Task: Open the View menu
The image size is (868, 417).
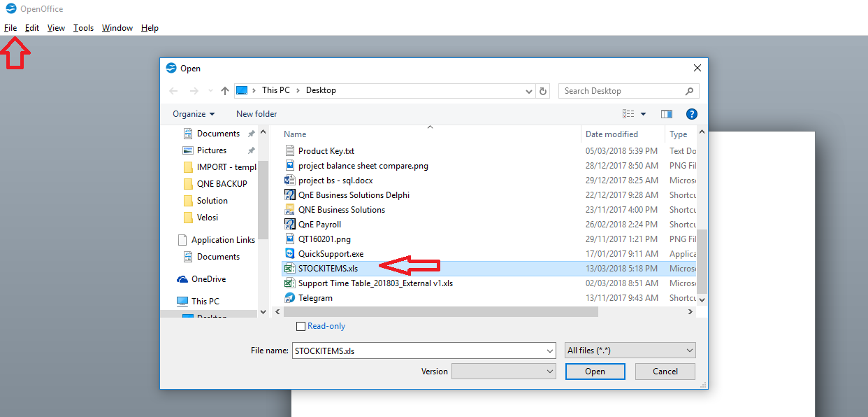Action: click(x=56, y=28)
